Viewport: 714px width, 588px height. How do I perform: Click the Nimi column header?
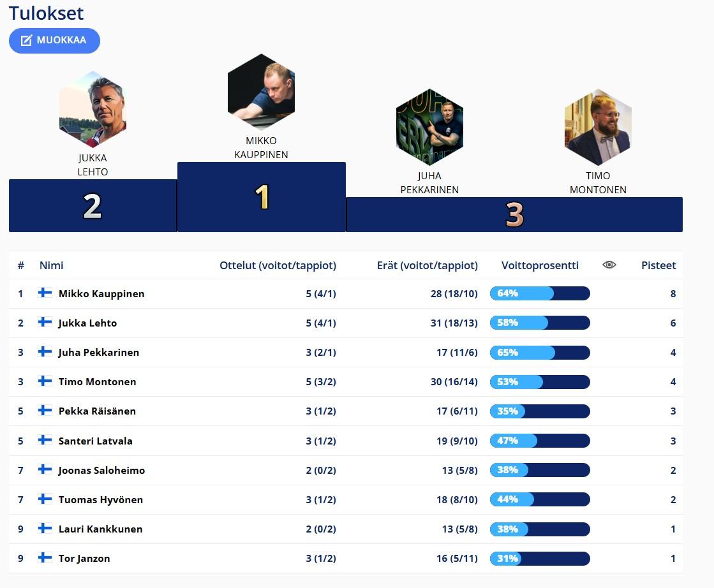coord(51,265)
